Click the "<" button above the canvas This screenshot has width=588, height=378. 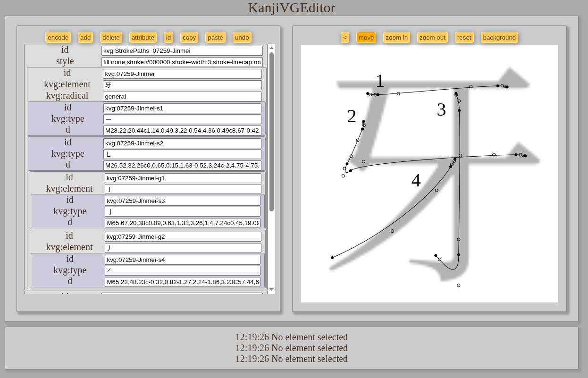pos(345,37)
